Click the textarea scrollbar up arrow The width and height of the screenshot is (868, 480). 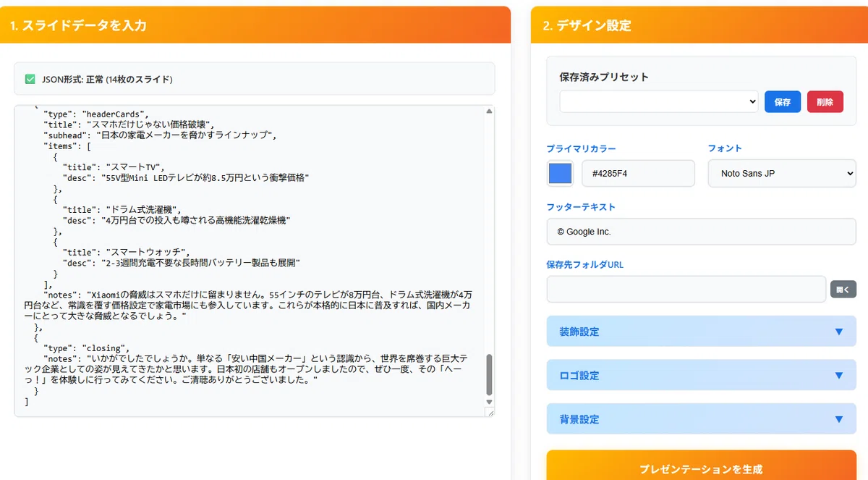pos(489,111)
